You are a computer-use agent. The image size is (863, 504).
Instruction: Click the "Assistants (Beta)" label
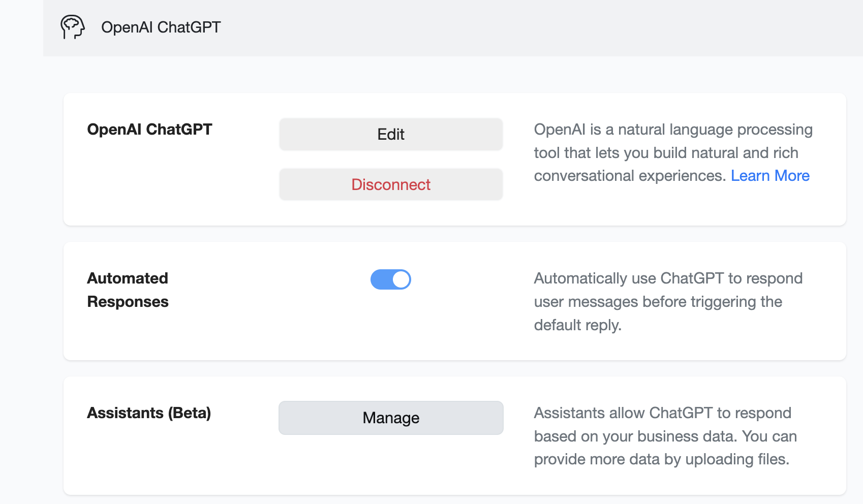coord(149,413)
